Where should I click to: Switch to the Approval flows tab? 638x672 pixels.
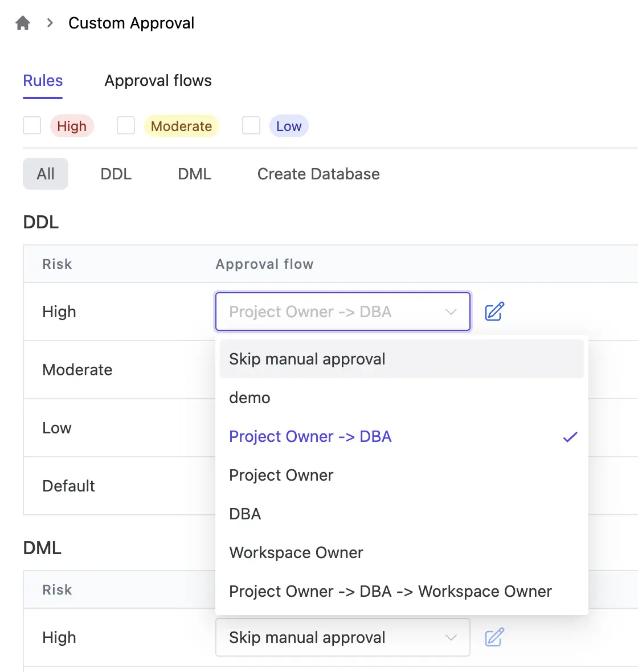click(x=158, y=80)
